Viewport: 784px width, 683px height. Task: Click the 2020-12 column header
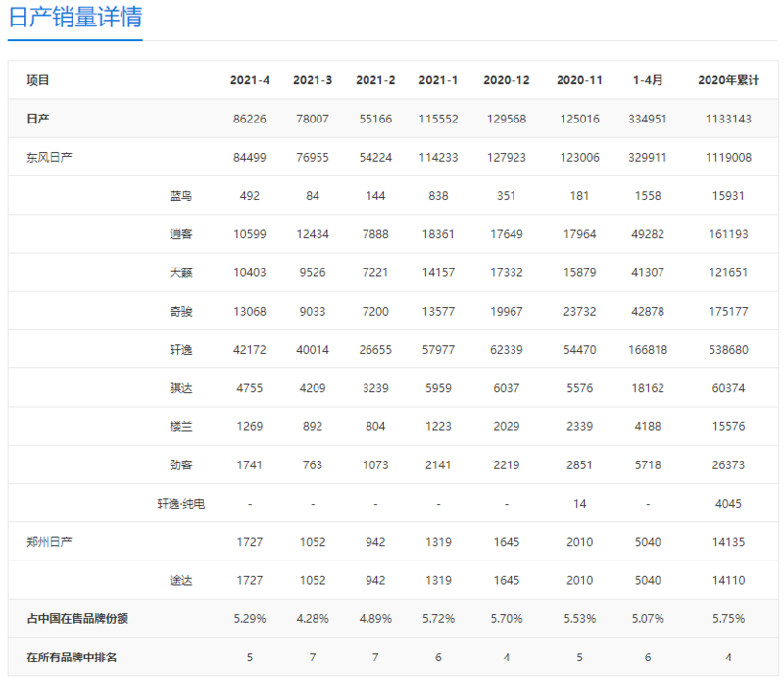coord(507,80)
